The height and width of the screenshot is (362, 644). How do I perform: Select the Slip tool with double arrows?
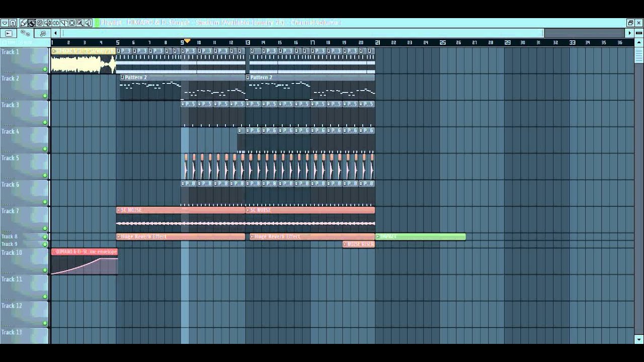click(56, 23)
